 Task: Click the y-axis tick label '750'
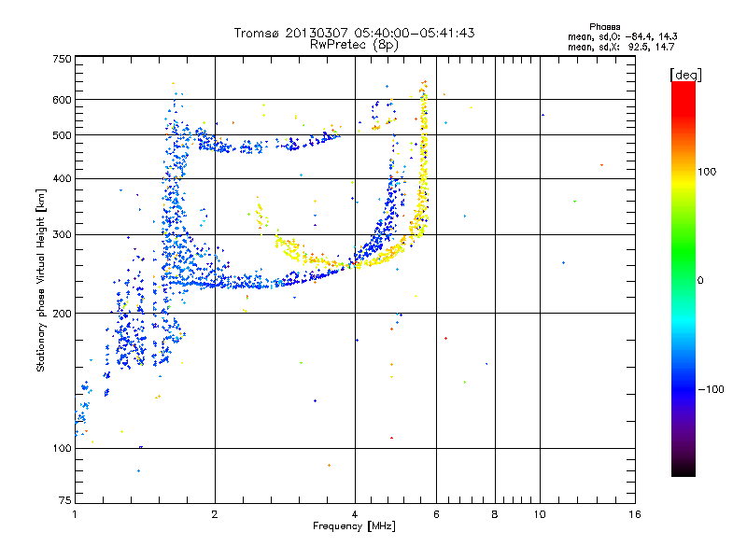(62, 59)
